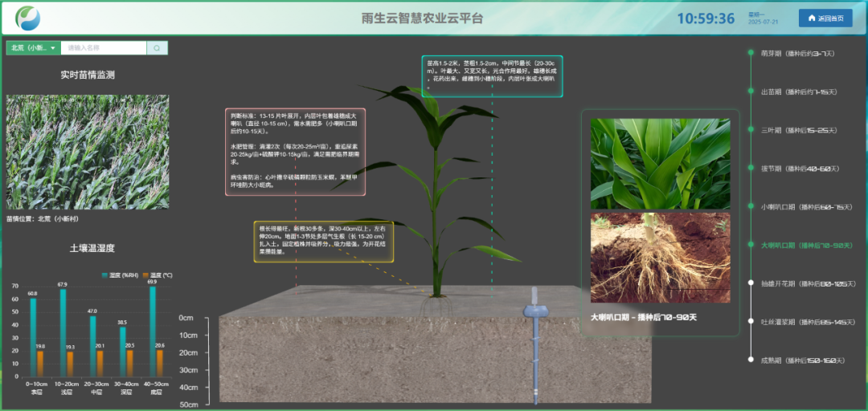Select the 成熟期 growth stage
The height and width of the screenshot is (411, 868).
coord(803,360)
